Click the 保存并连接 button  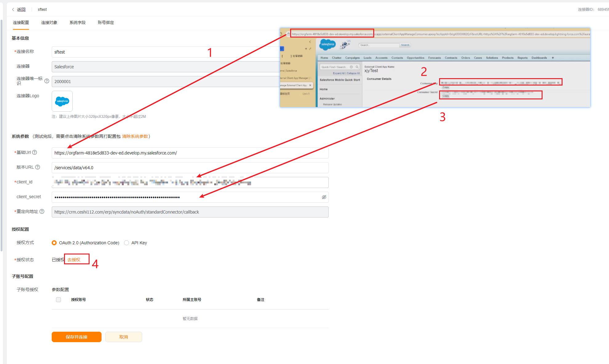point(77,337)
